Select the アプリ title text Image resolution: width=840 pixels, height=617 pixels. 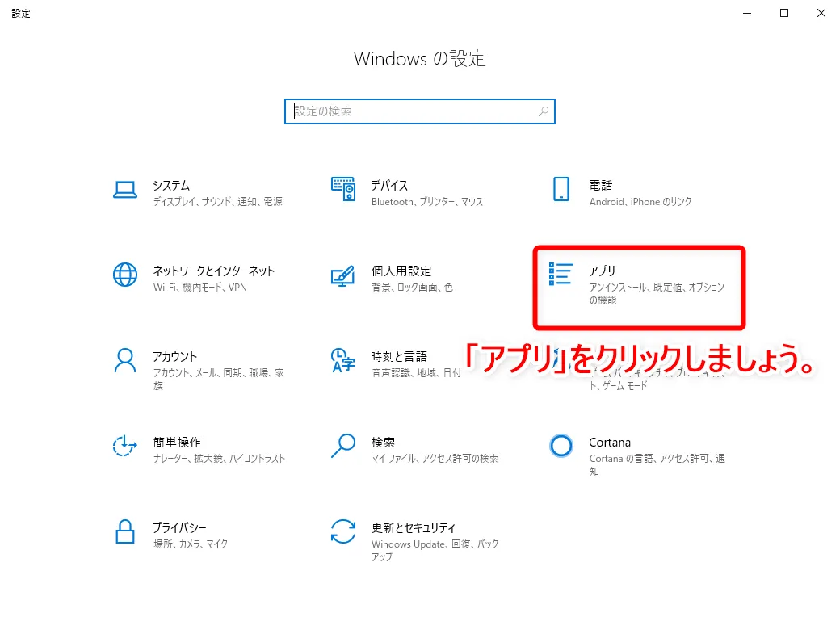[x=603, y=271]
